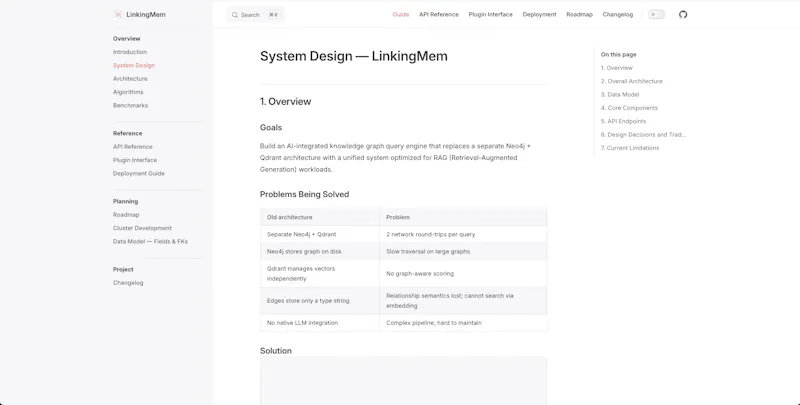The height and width of the screenshot is (405, 800).
Task: Click the Reference sidebar section heading
Action: [128, 133]
